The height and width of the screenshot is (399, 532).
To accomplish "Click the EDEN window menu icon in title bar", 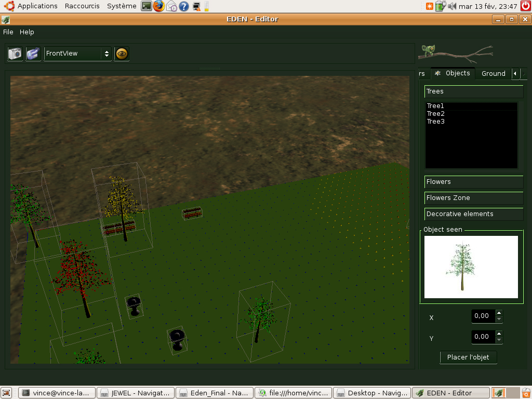I will (x=5, y=19).
